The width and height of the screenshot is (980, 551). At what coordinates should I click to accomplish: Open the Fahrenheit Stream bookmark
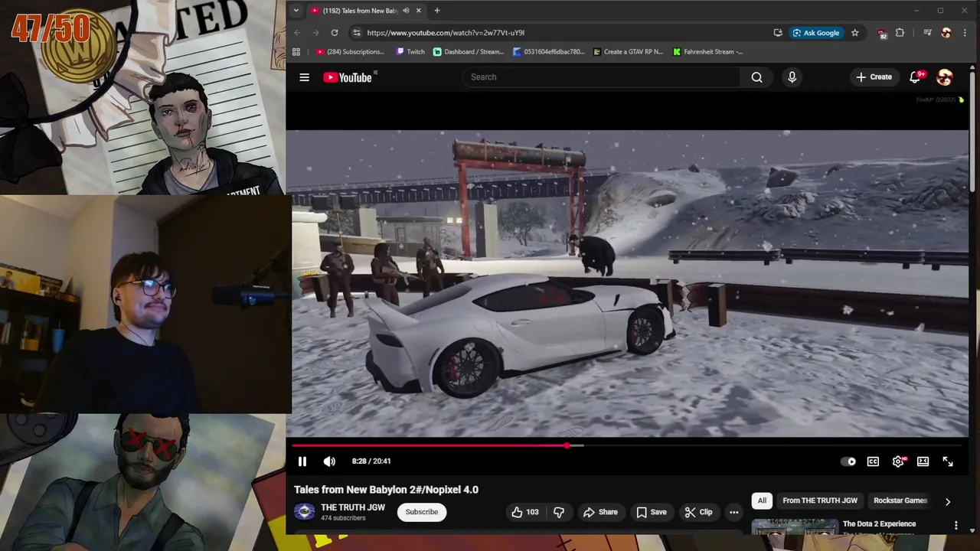coord(708,52)
